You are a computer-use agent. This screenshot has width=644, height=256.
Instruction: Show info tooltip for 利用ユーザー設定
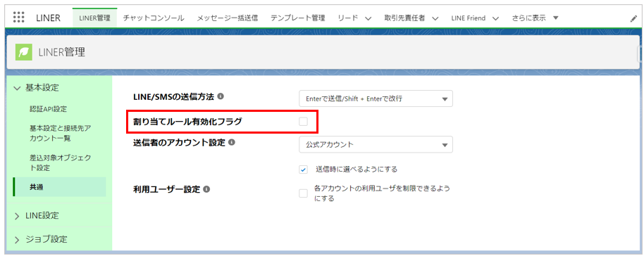206,189
